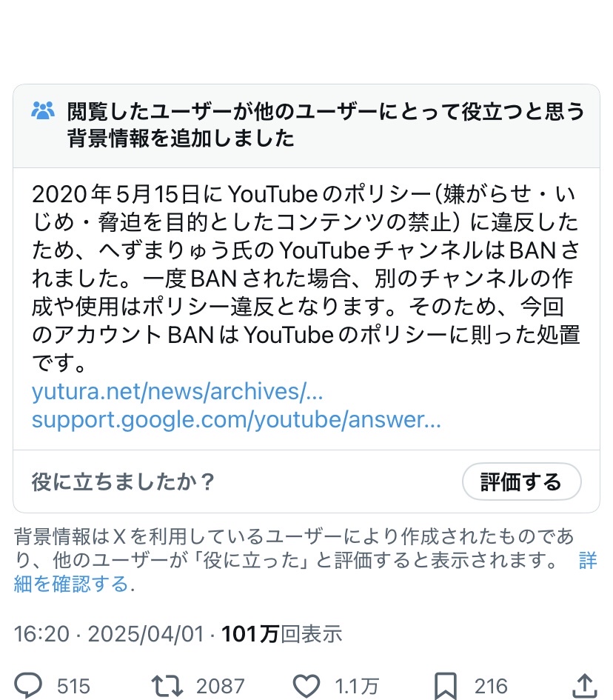Viewport: 613px width, 700px height.
Task: Tap the repost arrows icon
Action: 167,686
